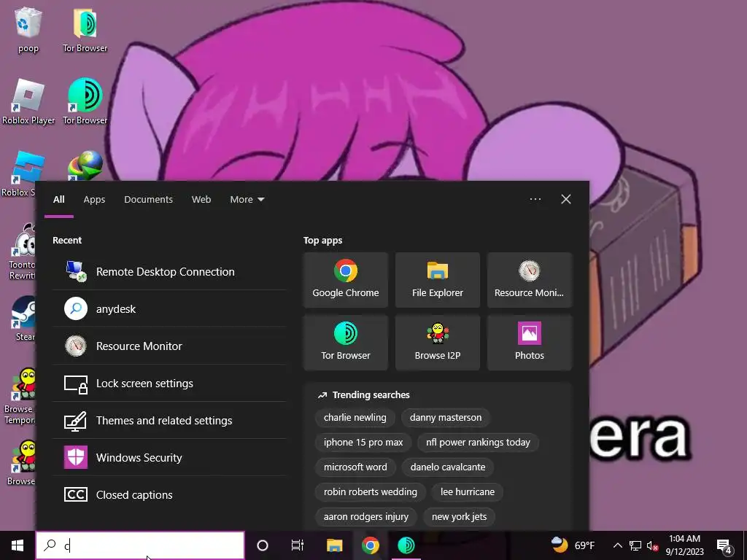
Task: Select the Internet Download Manager desktop icon
Action: (x=85, y=166)
